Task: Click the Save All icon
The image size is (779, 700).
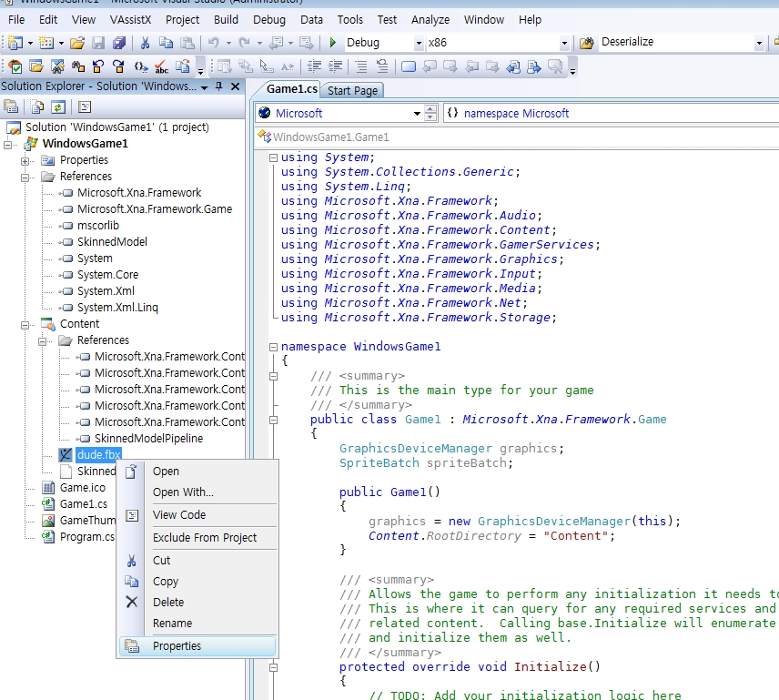Action: 119,43
